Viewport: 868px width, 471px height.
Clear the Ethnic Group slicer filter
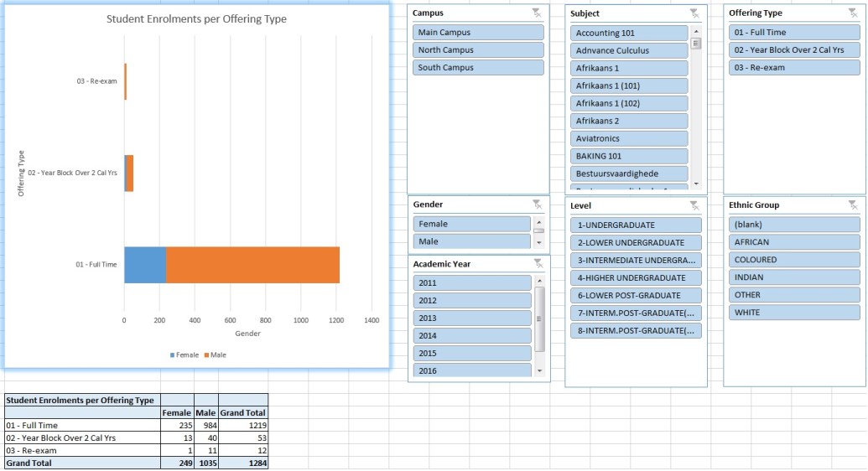[x=853, y=205]
